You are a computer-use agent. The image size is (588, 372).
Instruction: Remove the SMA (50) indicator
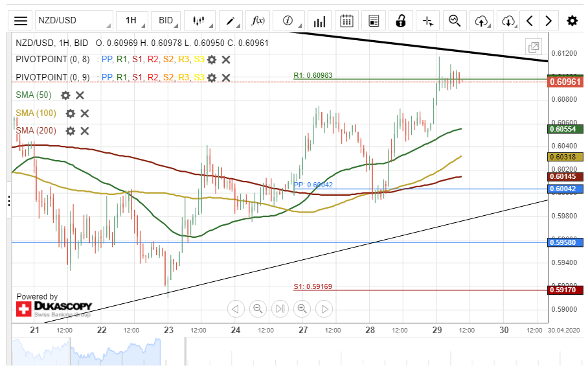coord(80,95)
